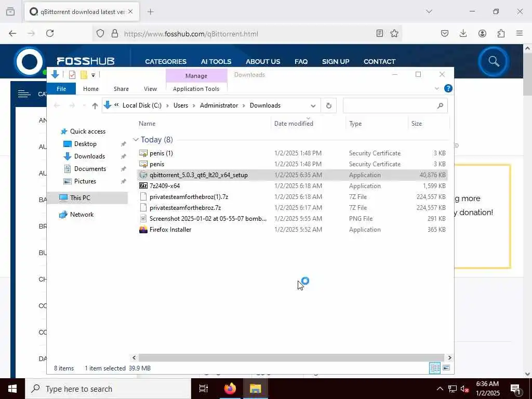Screen dimensions: 532x399
Task: Open the Explorer Help question mark icon
Action: 448,88
